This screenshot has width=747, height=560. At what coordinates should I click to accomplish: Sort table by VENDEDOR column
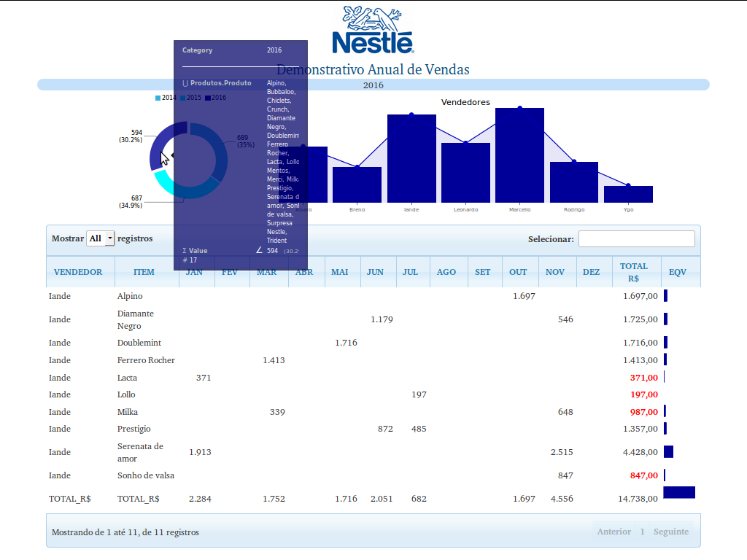[80, 272]
